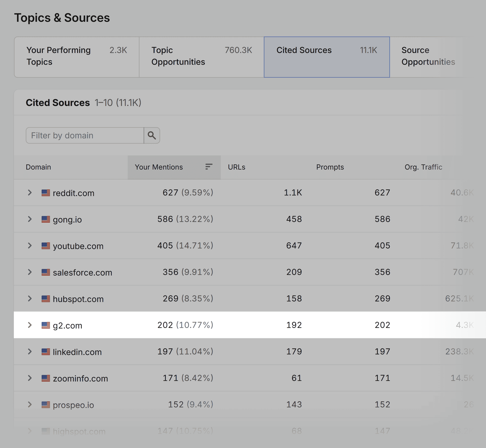Click the US flag icon beside hubspot.com
This screenshot has width=486, height=448.
[x=46, y=299]
